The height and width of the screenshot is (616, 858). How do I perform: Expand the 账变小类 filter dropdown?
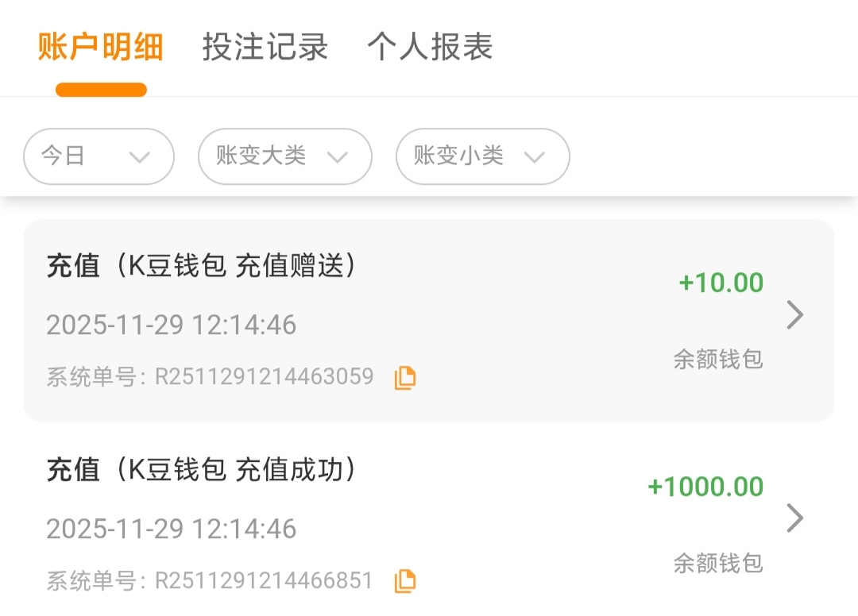pos(482,156)
